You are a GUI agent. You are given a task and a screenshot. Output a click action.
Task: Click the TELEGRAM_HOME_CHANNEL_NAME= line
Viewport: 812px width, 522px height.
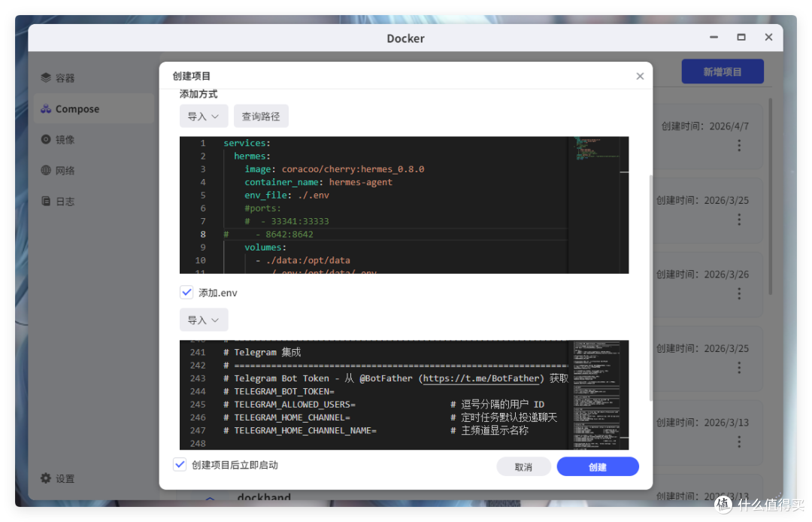tap(300, 430)
